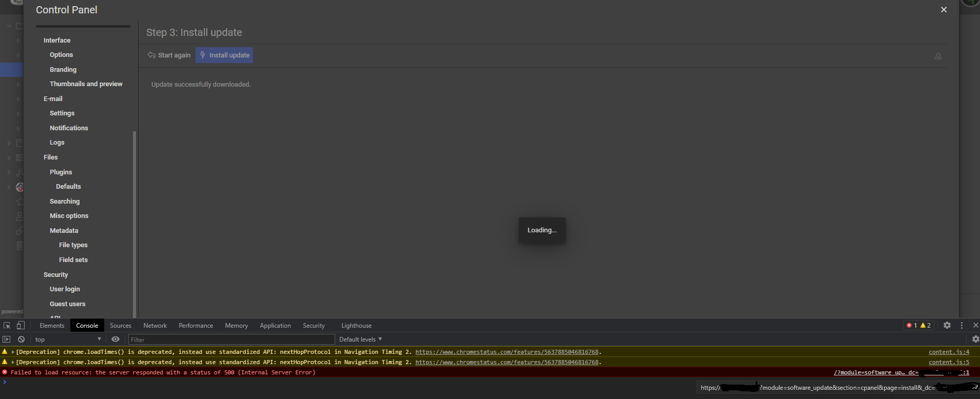Viewport: 980px width, 399px height.
Task: Open DevTools more options menu
Action: [x=962, y=326]
